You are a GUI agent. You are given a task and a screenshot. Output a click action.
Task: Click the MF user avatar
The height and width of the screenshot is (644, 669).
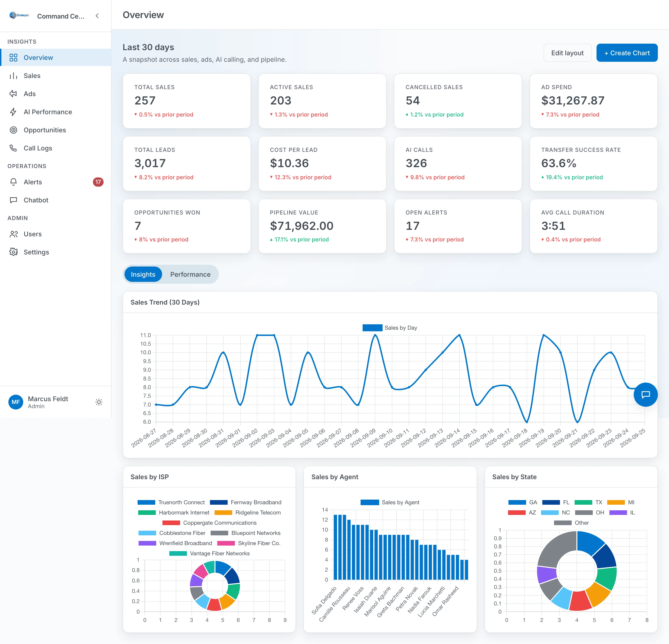[16, 402]
